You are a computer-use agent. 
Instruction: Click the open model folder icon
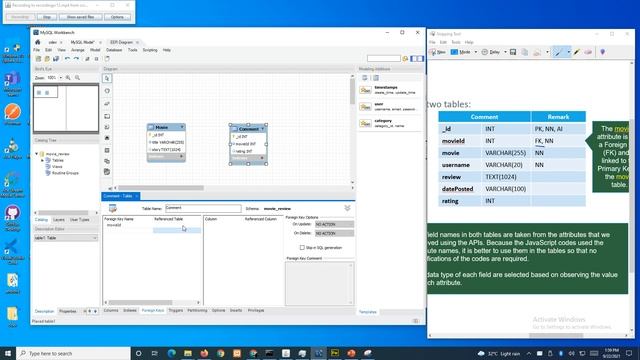coord(47,59)
